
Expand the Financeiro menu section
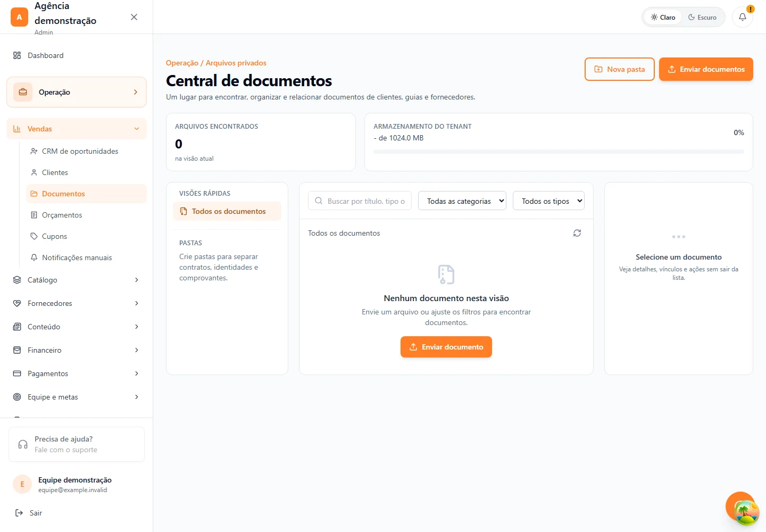click(x=77, y=350)
